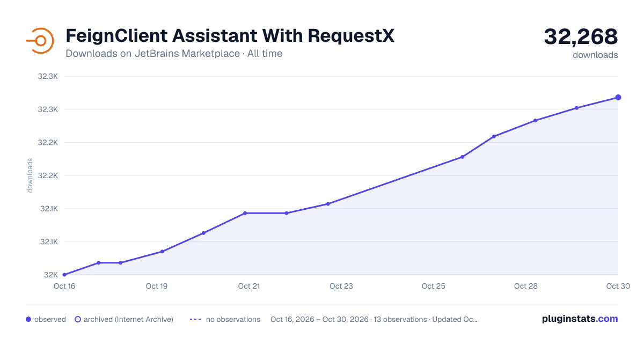The height and width of the screenshot is (338, 644).
Task: Click the Oct 28 x-axis label
Action: pos(526,286)
